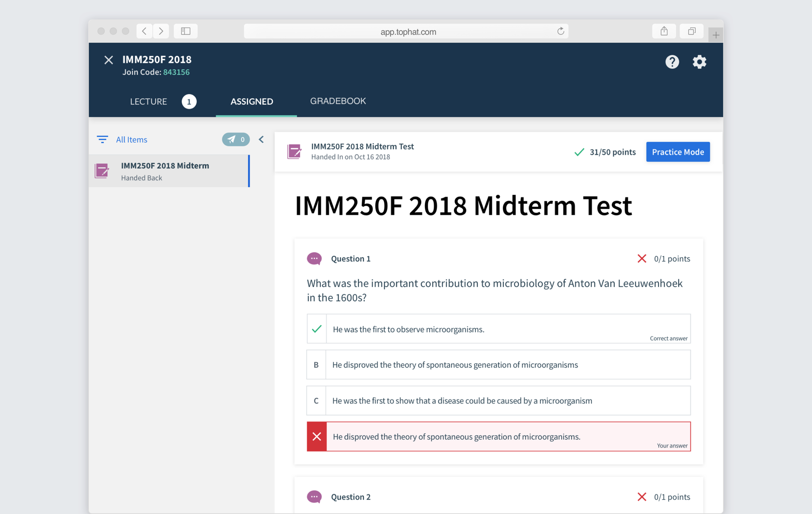Select answer option B

[x=499, y=365]
